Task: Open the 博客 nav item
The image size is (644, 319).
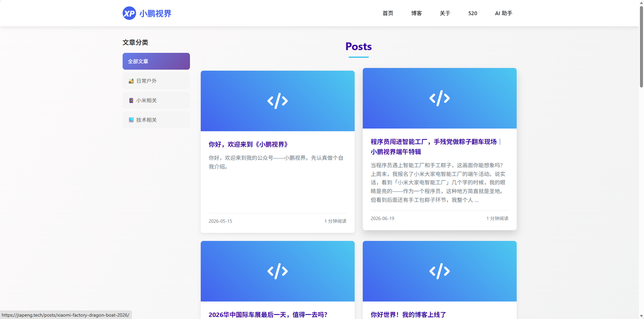Action: coord(417,13)
